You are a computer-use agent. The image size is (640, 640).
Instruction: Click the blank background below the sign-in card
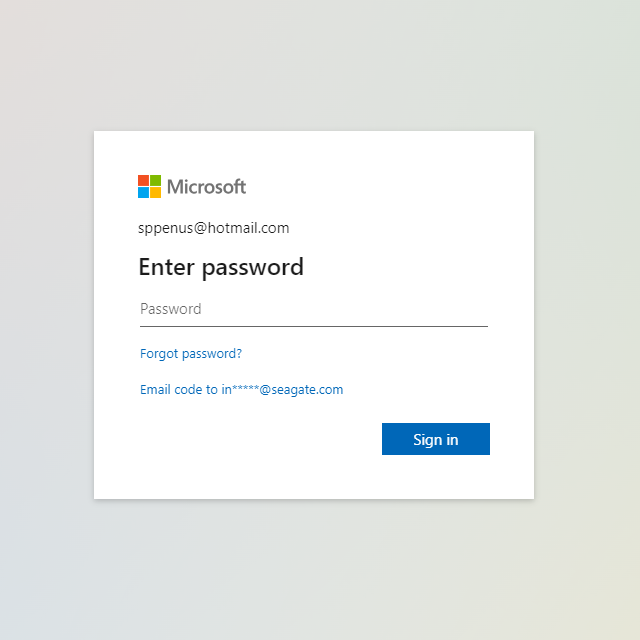[320, 570]
